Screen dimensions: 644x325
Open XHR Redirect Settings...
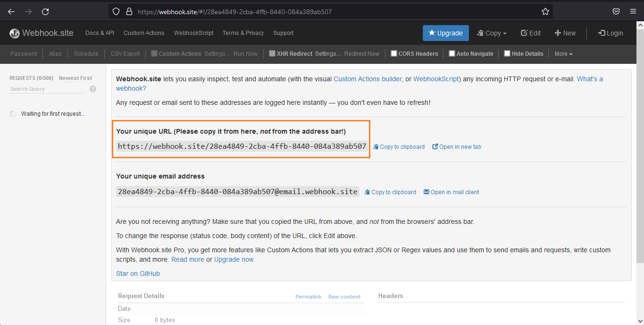(x=327, y=54)
